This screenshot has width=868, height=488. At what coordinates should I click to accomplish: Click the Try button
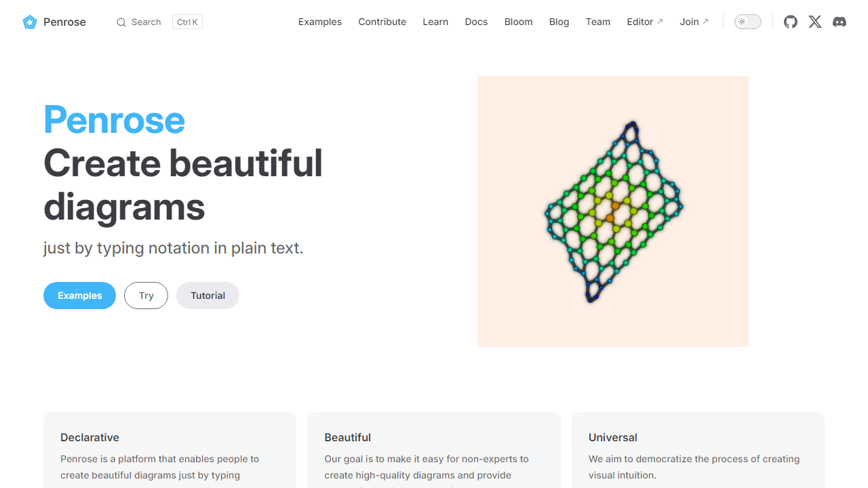[x=146, y=296]
